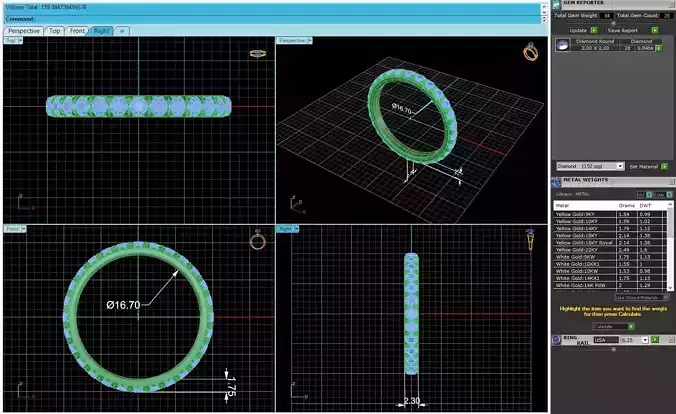Click the green Ring Rail go arrow
676x414 pixels.
click(655, 340)
